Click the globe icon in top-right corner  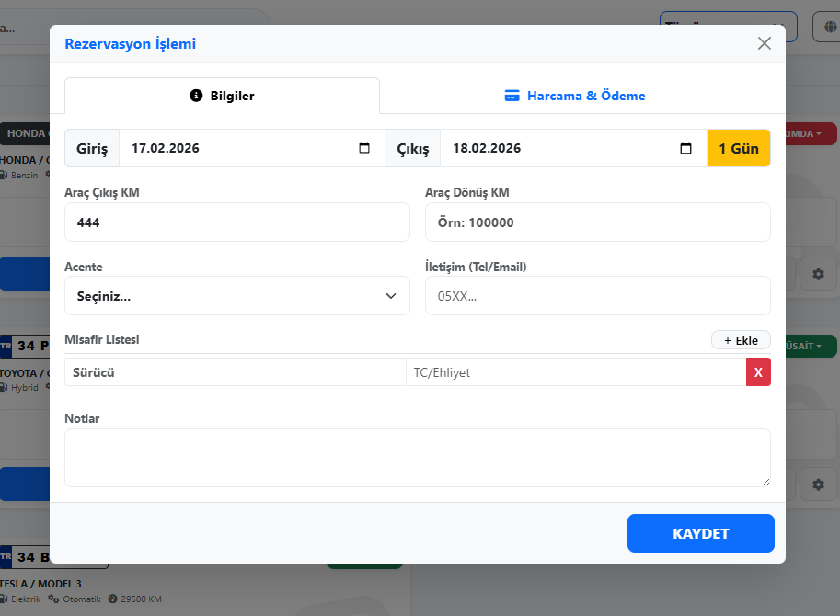click(826, 27)
